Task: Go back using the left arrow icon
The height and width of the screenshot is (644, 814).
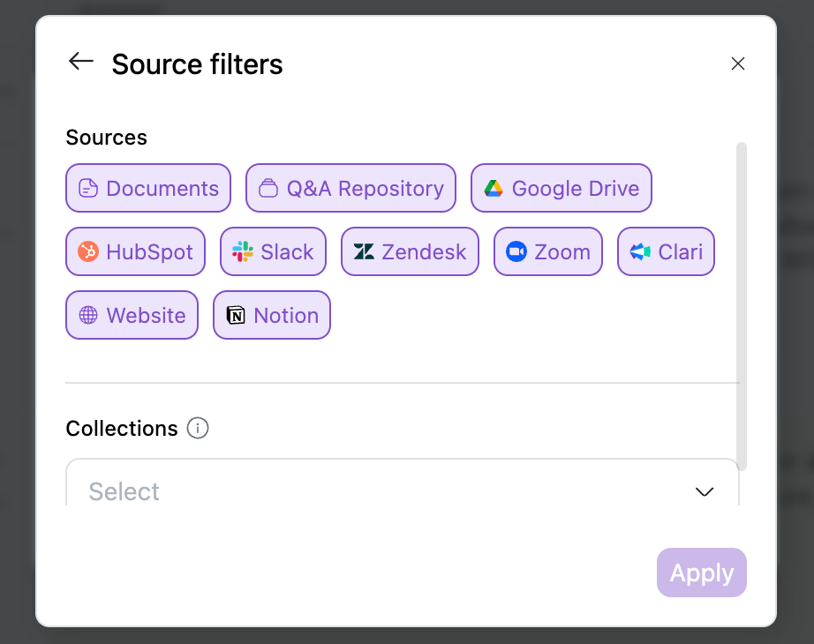Action: point(81,61)
